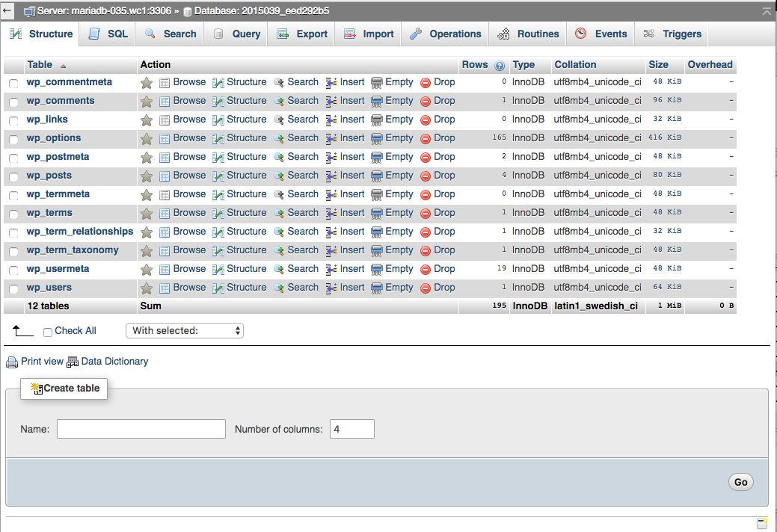
Task: Star the wp_options table as favorite
Action: [x=146, y=138]
